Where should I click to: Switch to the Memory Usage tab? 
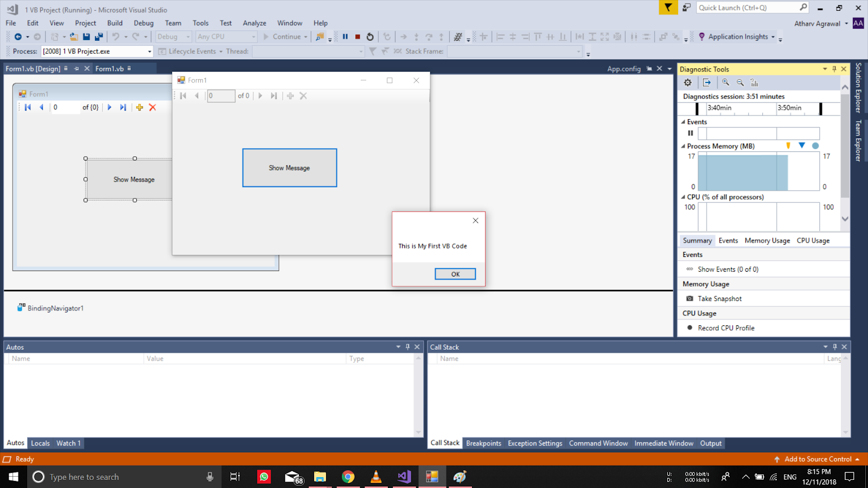click(767, 241)
